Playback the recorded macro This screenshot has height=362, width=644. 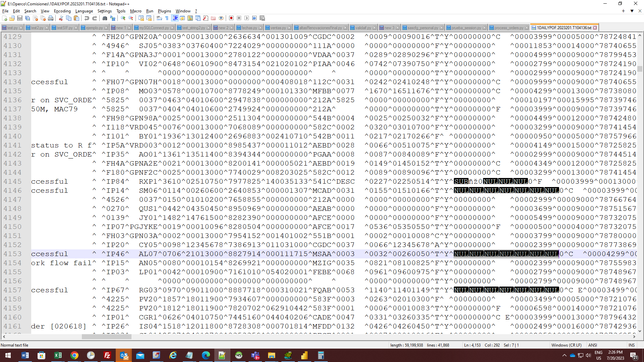click(x=247, y=18)
